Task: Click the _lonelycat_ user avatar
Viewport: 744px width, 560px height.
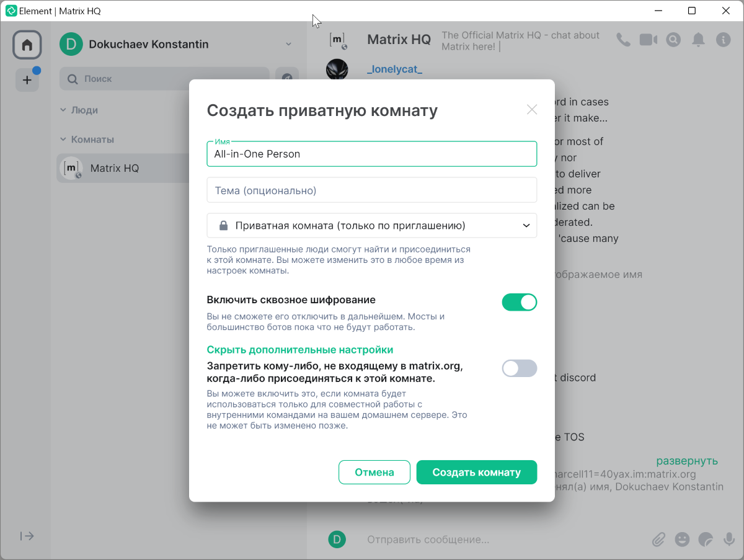Action: 337,69
